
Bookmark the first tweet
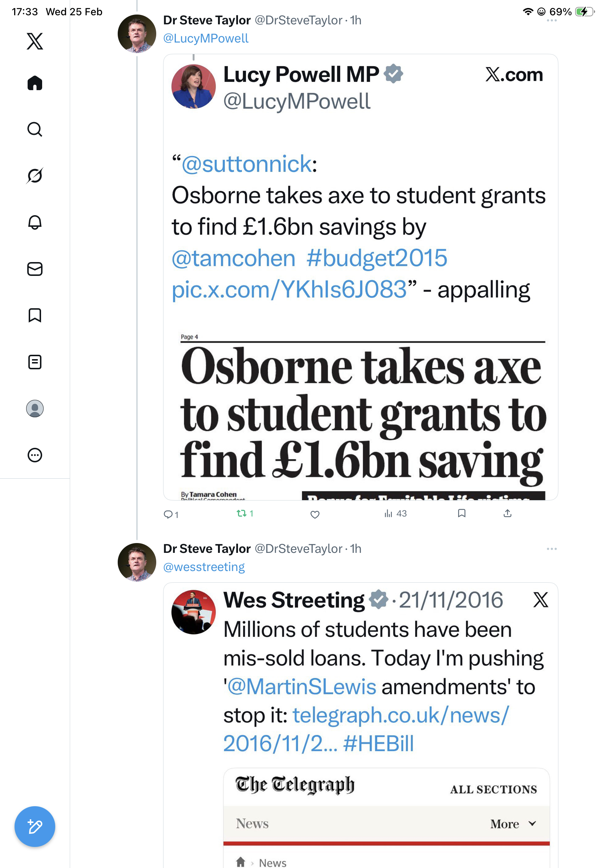click(x=461, y=513)
